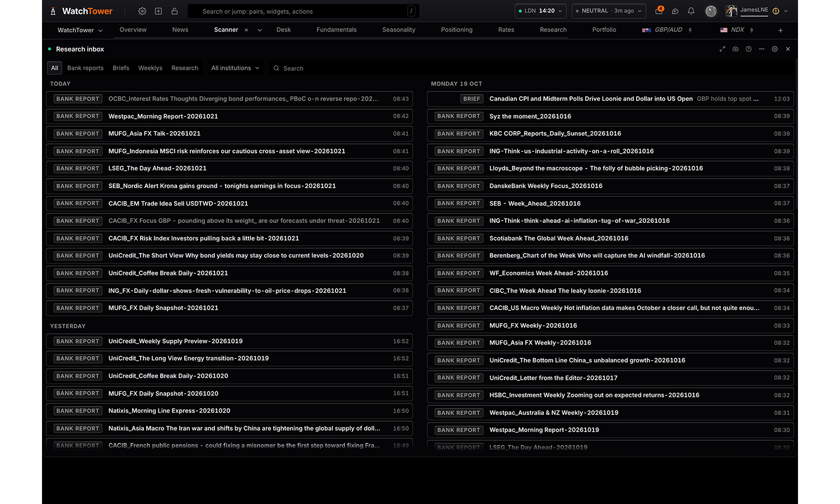Open help for the Research inbox panel
The image size is (840, 504).
click(749, 49)
